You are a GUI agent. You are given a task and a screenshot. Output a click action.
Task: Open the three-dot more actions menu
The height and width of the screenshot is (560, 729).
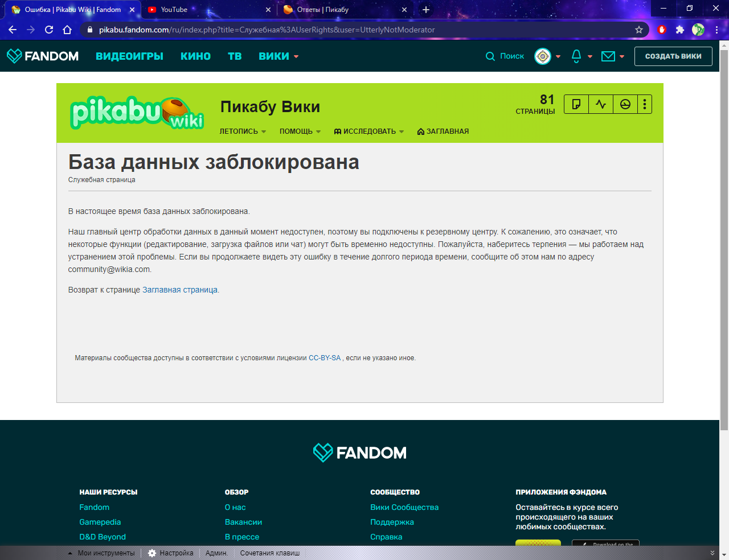(x=645, y=104)
